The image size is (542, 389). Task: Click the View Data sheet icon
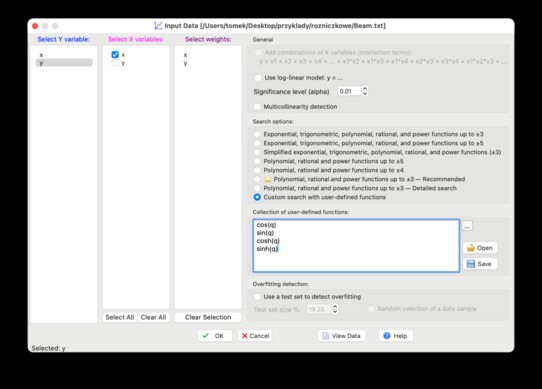[x=325, y=336]
